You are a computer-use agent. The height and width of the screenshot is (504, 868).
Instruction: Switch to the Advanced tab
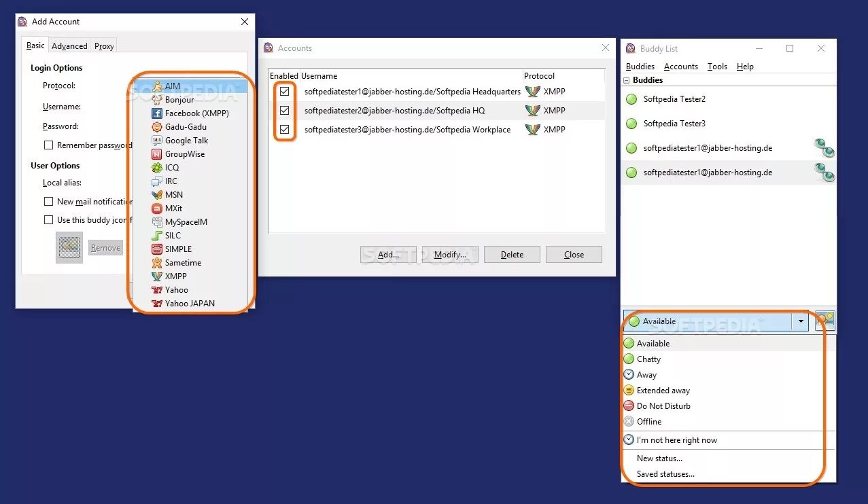click(69, 46)
